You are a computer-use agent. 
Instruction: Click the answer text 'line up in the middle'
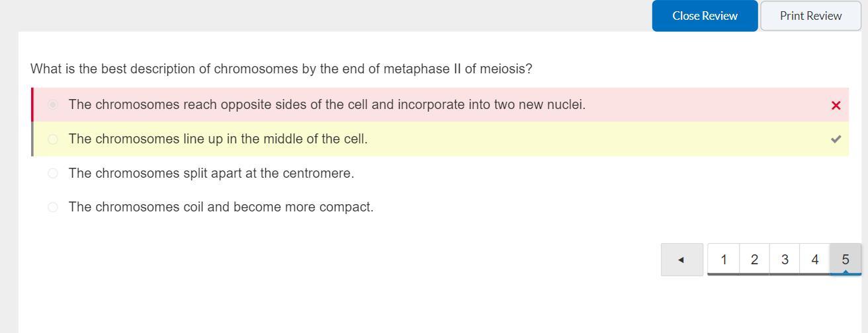(x=218, y=139)
